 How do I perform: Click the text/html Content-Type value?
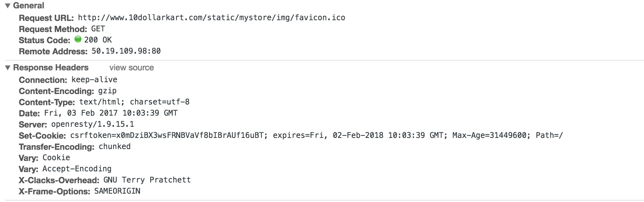pos(134,102)
